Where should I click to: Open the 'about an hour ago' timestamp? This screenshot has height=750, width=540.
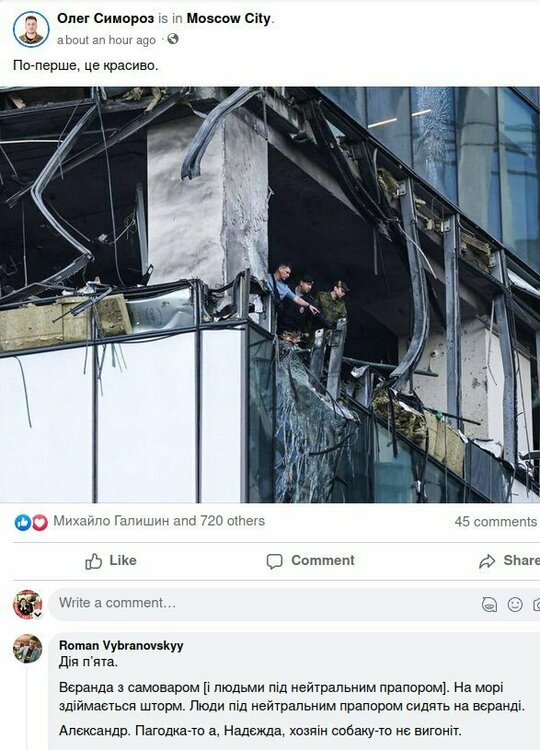tap(106, 40)
